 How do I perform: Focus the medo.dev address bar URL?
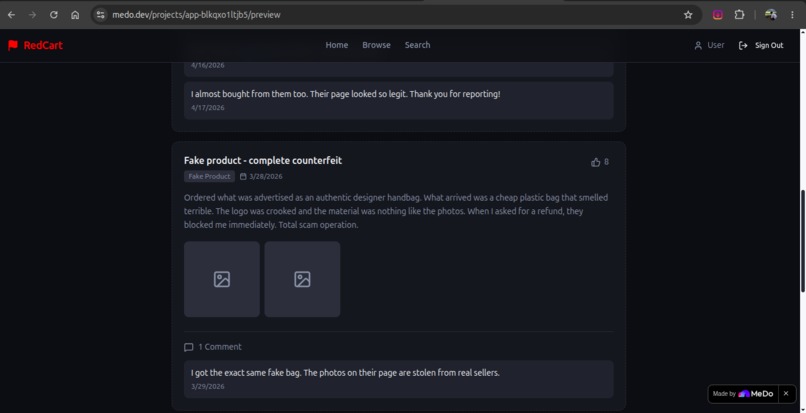(x=196, y=15)
